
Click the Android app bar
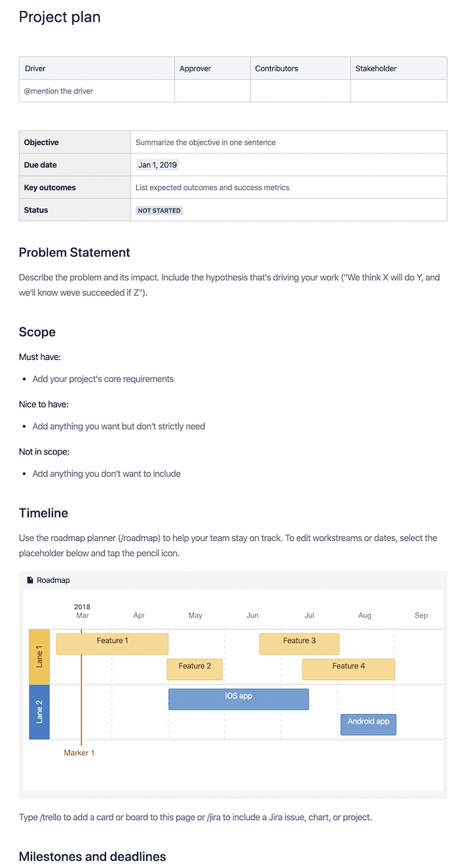pos(368,724)
